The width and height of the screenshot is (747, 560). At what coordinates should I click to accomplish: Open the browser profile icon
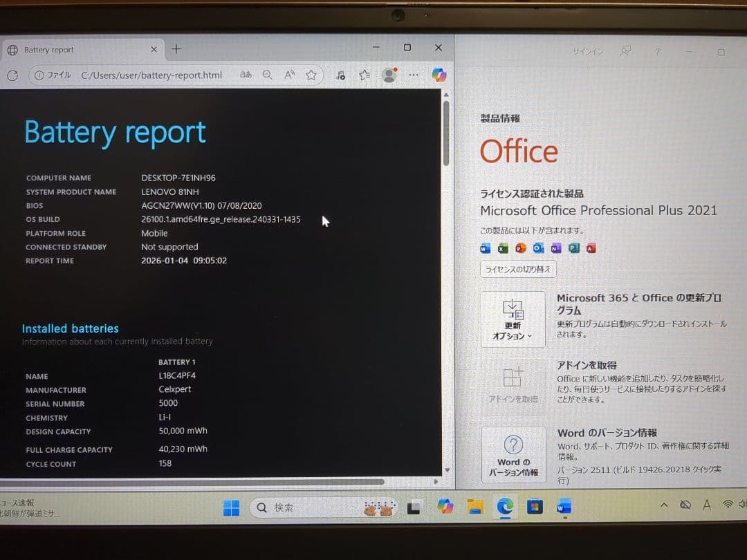[389, 75]
